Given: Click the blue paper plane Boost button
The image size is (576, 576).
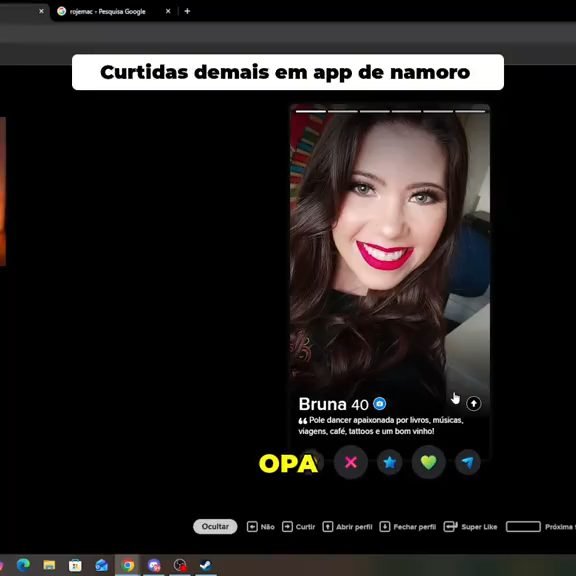Looking at the screenshot, I should [x=468, y=462].
